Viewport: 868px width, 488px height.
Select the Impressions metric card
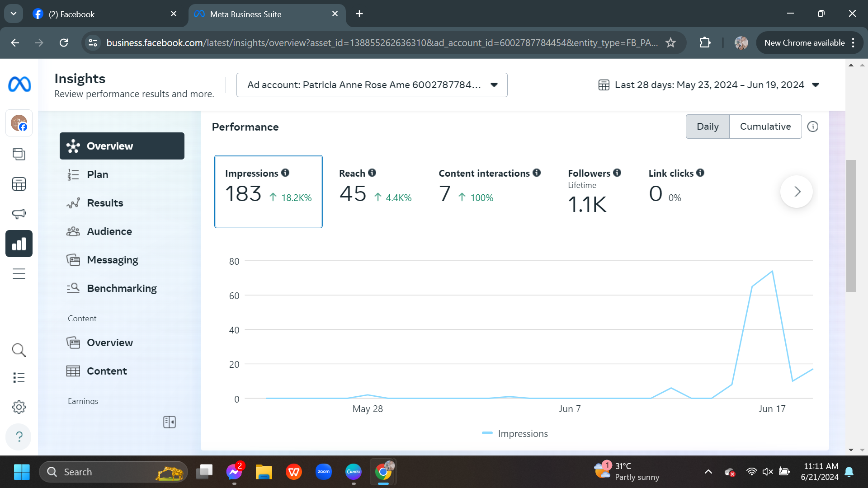pos(268,192)
